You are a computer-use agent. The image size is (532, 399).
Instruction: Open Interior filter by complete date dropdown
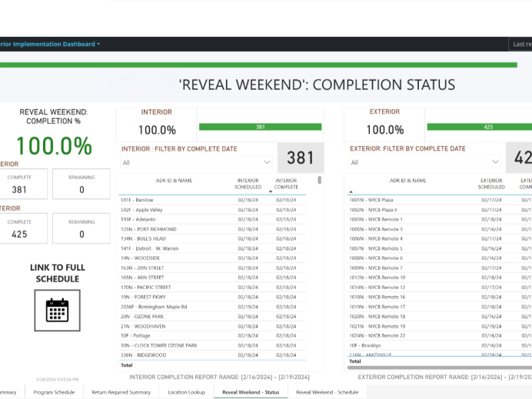(x=196, y=162)
